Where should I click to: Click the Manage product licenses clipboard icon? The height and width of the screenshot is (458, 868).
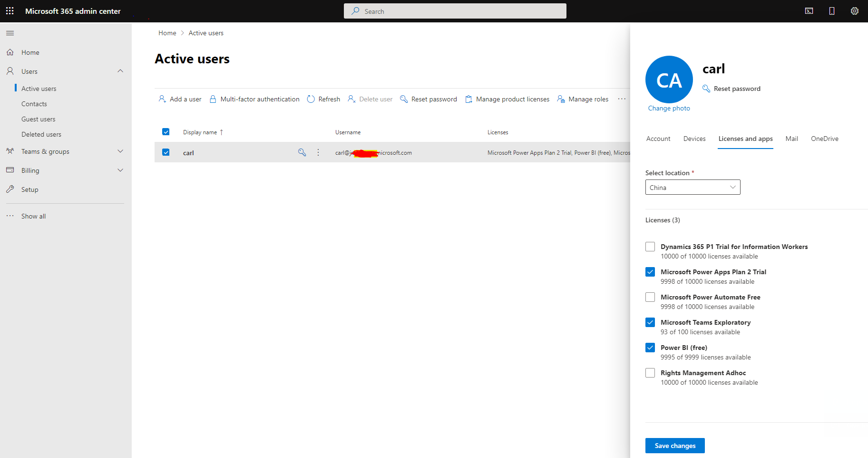(x=468, y=99)
